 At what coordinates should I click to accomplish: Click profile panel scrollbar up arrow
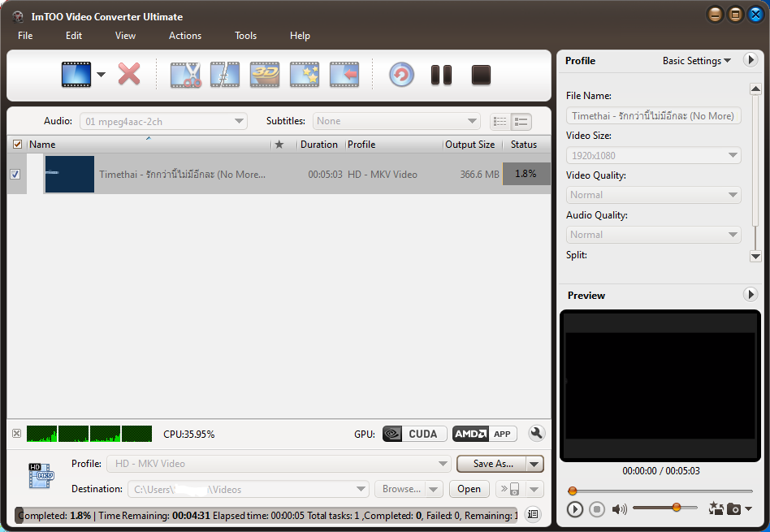coord(755,89)
